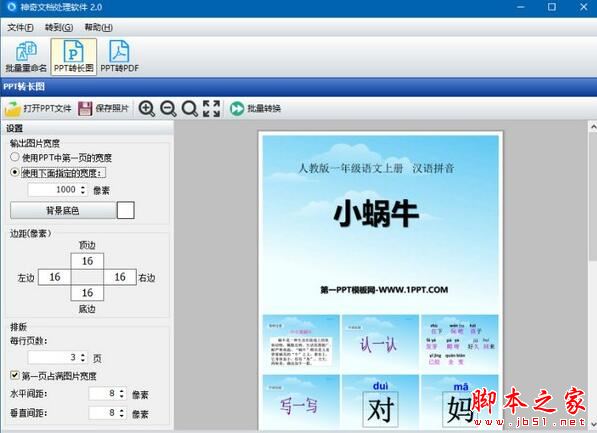Zoom out of the preview
The image size is (597, 433).
pyautogui.click(x=168, y=109)
